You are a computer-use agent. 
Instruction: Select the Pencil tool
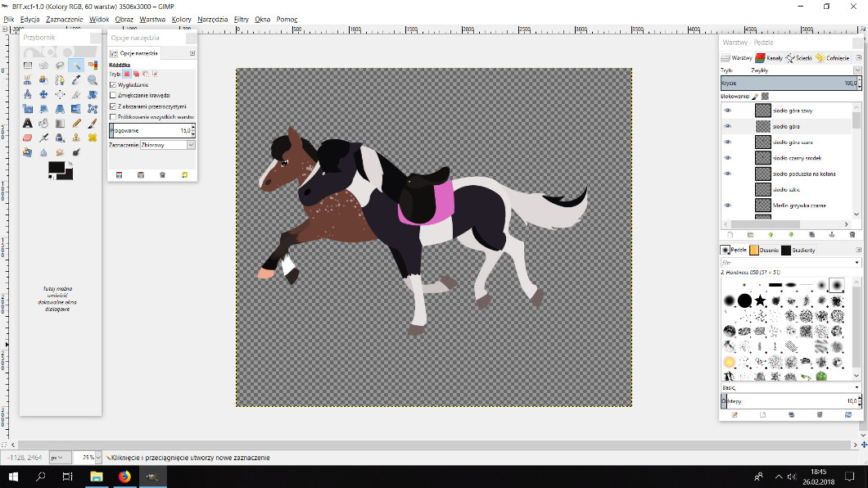coord(75,123)
